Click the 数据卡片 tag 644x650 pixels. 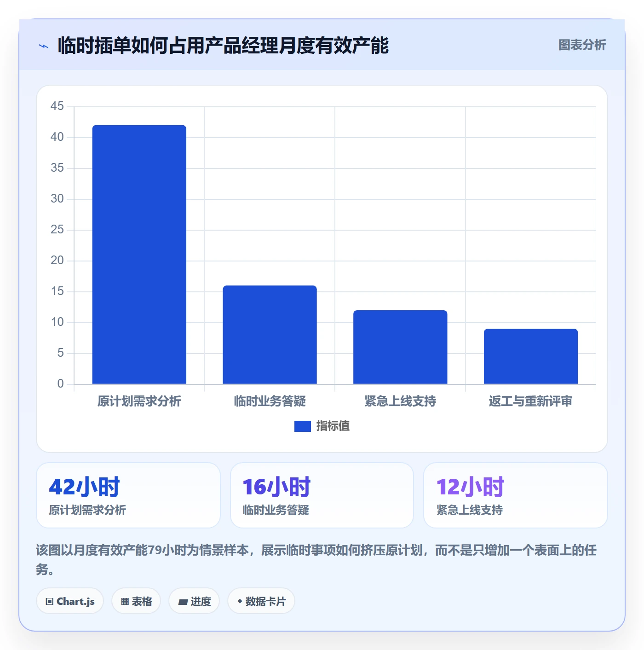261,601
